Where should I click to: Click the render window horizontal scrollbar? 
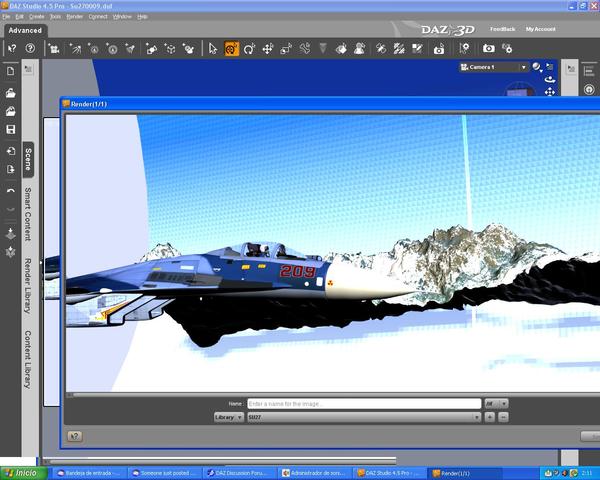333,394
